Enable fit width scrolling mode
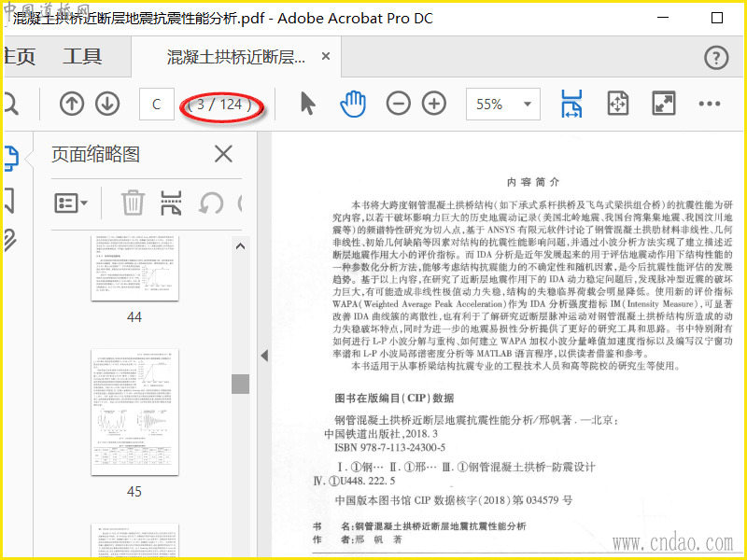This screenshot has width=747, height=560. (571, 104)
